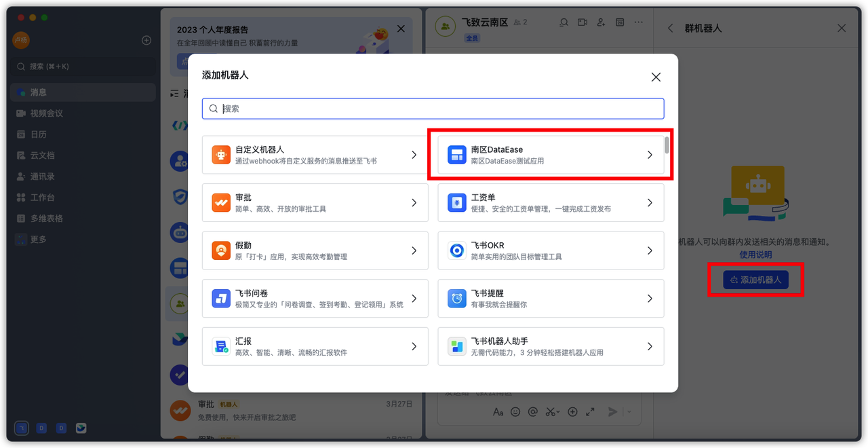Select 工作台 in the sidebar
Screen dimensions: 868x448
[x=83, y=198]
